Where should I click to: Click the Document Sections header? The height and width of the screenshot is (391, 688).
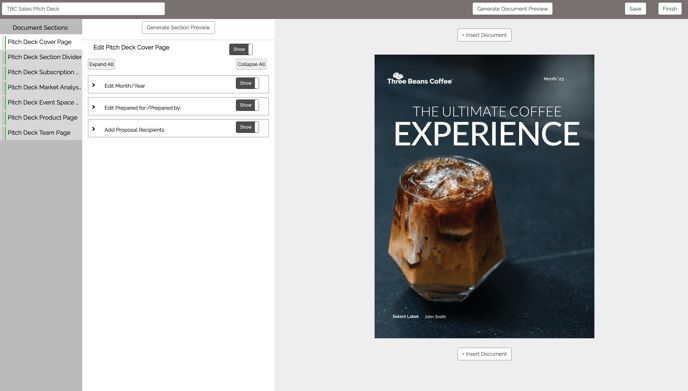tap(40, 28)
